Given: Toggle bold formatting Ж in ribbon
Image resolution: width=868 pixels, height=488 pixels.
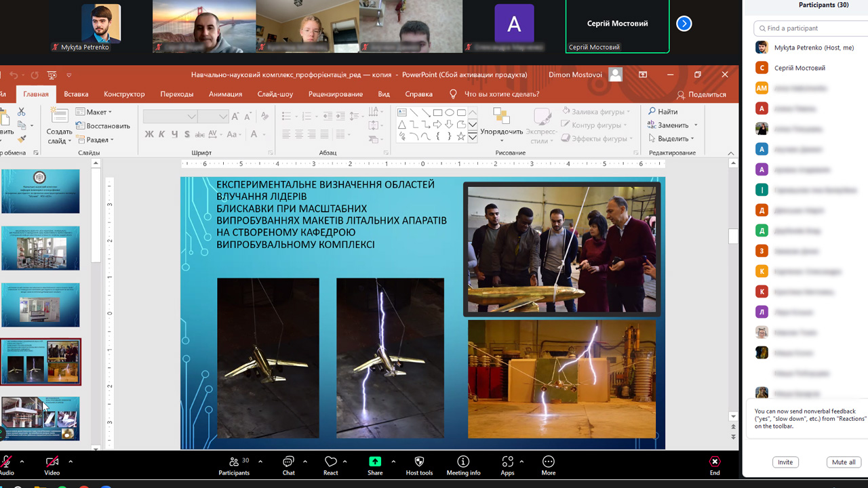Looking at the screenshot, I should (x=149, y=134).
